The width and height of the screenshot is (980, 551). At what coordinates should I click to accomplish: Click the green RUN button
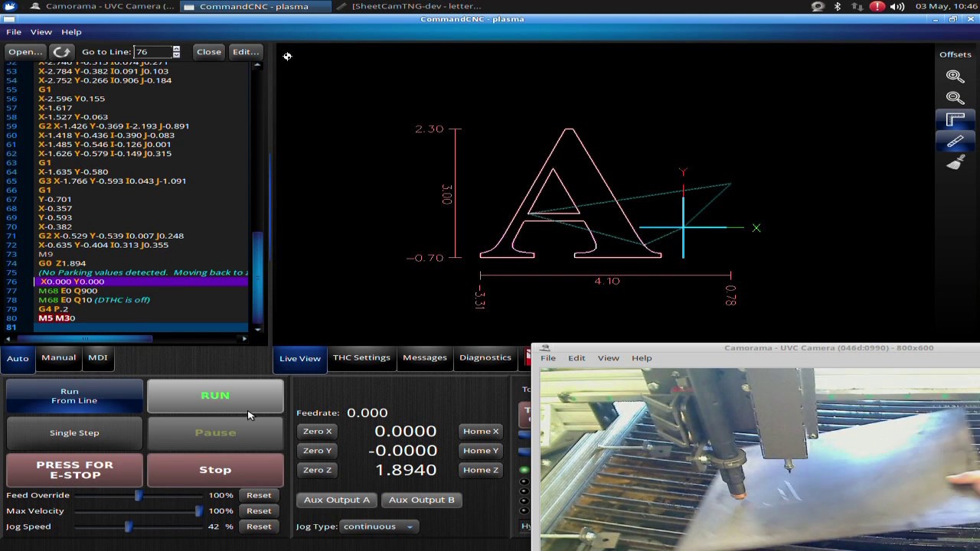pos(215,396)
